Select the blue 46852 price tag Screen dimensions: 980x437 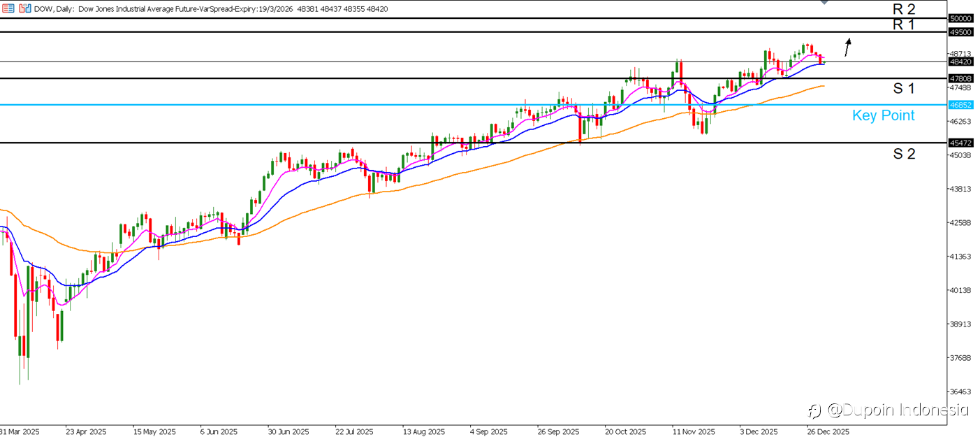click(961, 105)
